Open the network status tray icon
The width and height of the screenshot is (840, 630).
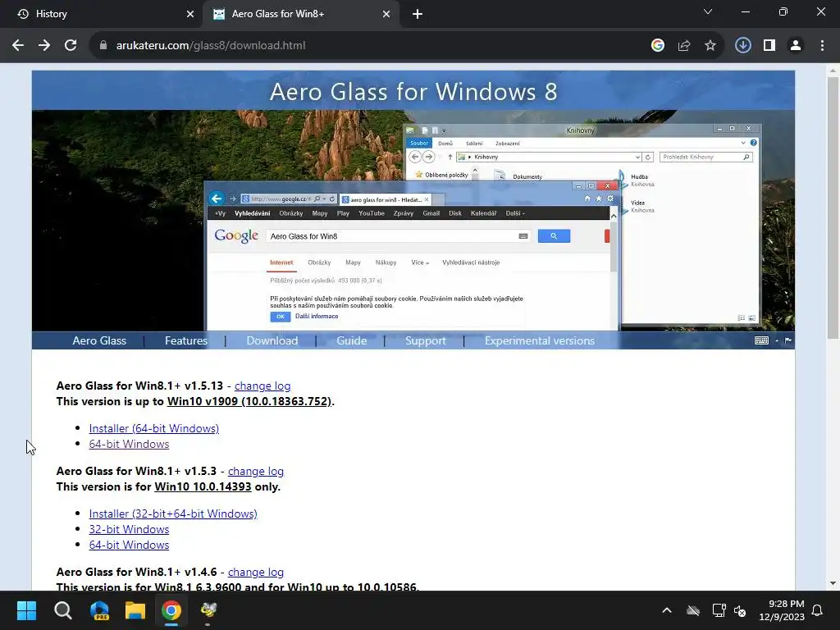719,610
